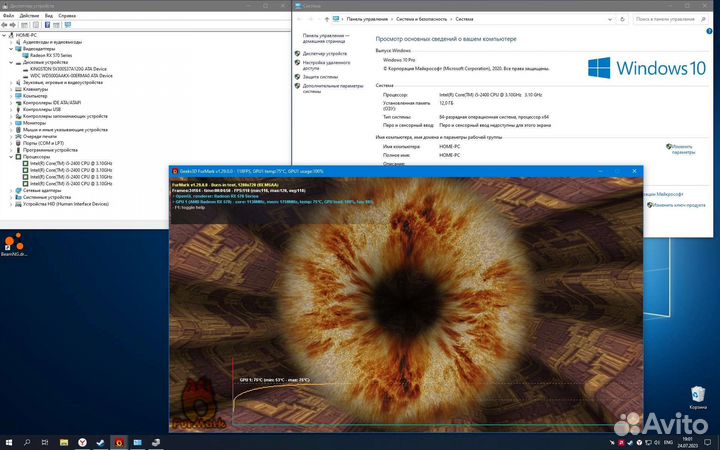Select Устройства HID (Human Interface Devices) row
This screenshot has height=450, width=720.
click(x=65, y=204)
